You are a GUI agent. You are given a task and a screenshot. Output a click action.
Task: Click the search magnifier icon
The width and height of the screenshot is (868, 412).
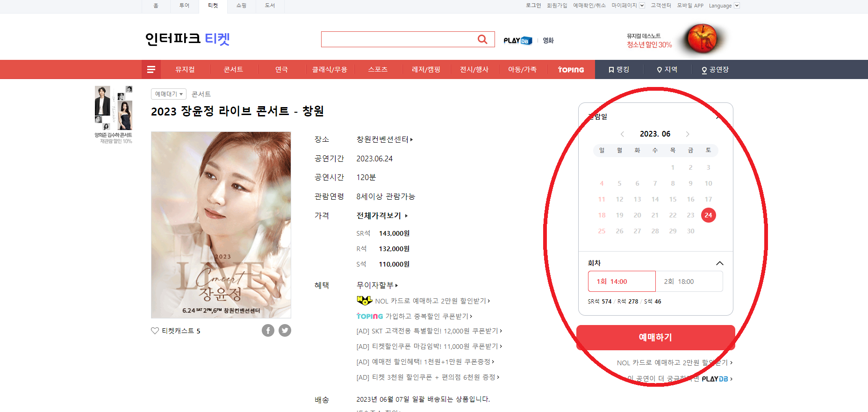pos(482,39)
